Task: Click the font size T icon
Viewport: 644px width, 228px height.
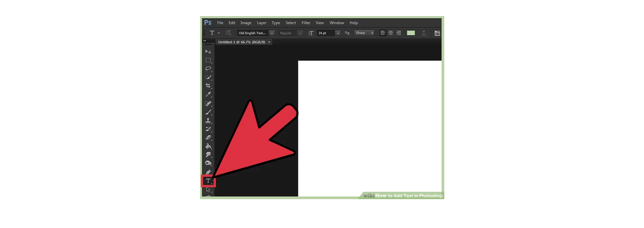Action: point(311,33)
